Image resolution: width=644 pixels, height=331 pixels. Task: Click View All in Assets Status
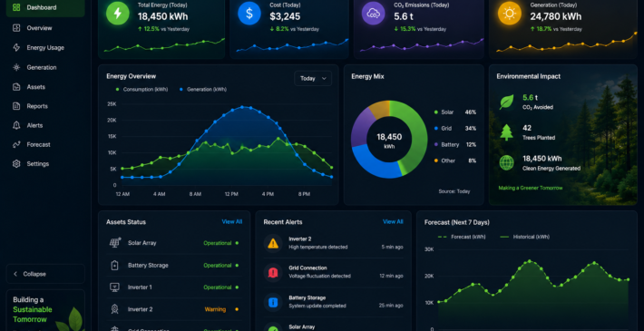(x=232, y=222)
